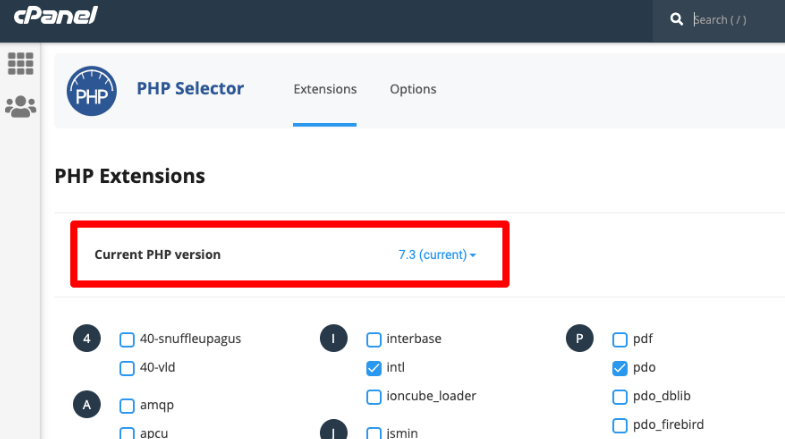Open the 7.3 (current) version dropdown

coord(437,255)
